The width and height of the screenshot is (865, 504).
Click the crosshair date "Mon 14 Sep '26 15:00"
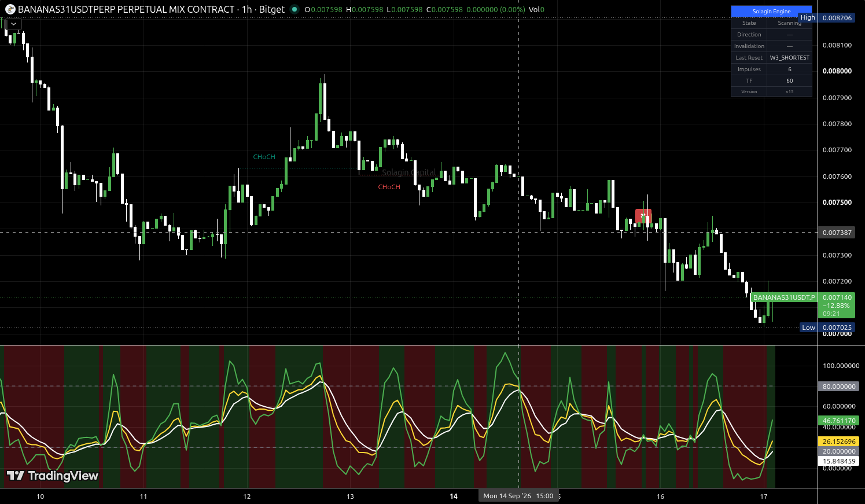point(518,496)
